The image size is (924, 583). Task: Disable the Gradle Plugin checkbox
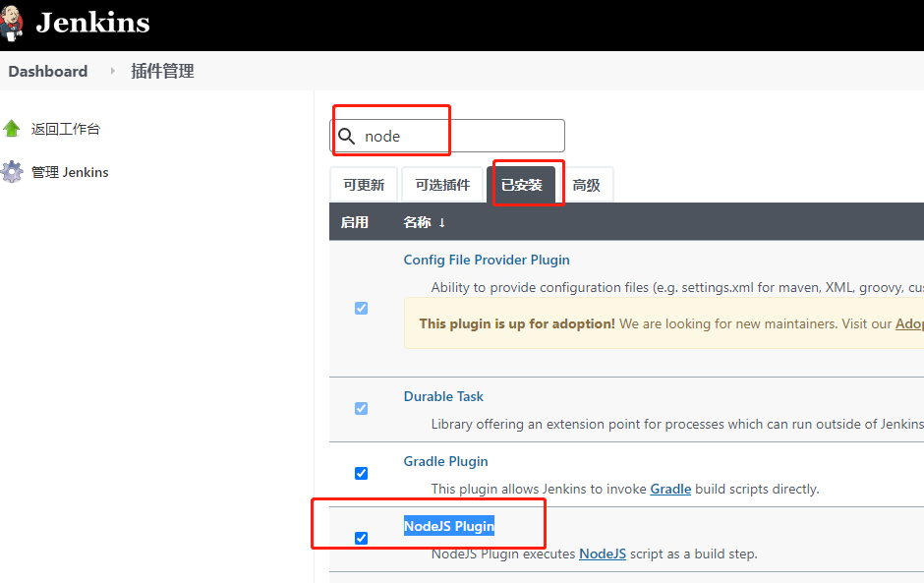[361, 473]
